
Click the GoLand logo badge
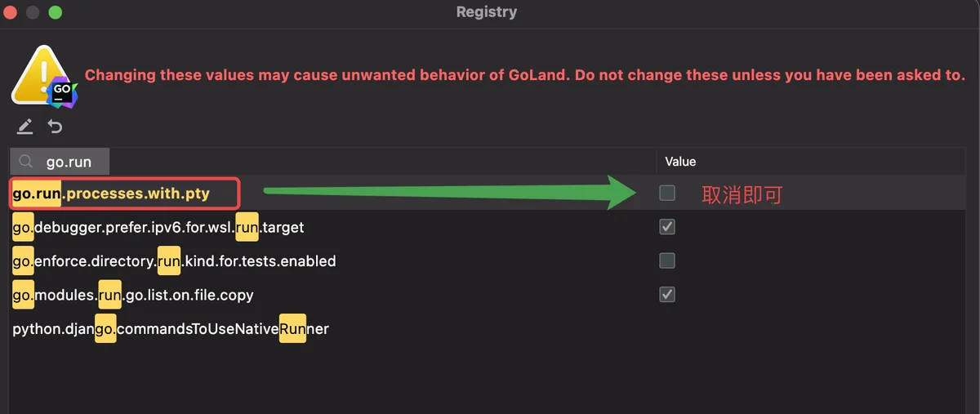pos(63,94)
